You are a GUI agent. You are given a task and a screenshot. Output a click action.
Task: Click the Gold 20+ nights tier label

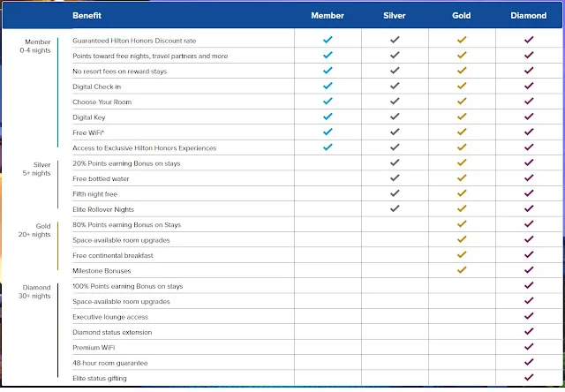[34, 230]
